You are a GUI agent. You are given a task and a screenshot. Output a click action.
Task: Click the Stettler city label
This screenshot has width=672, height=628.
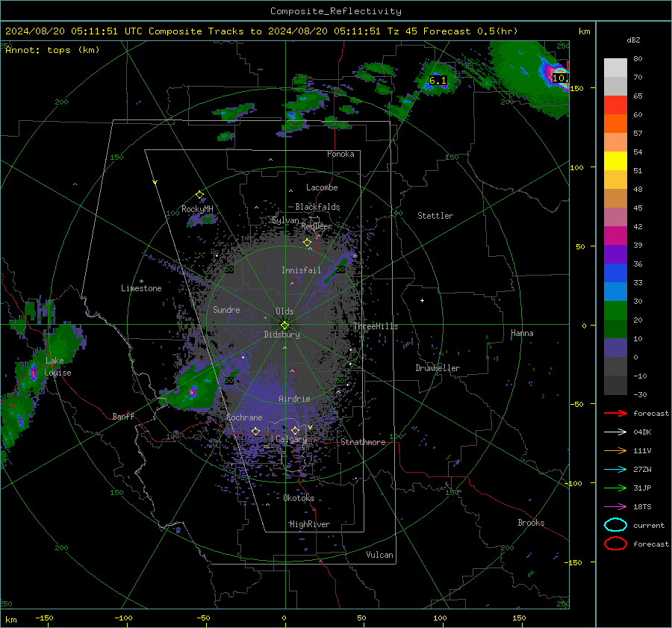(x=435, y=216)
